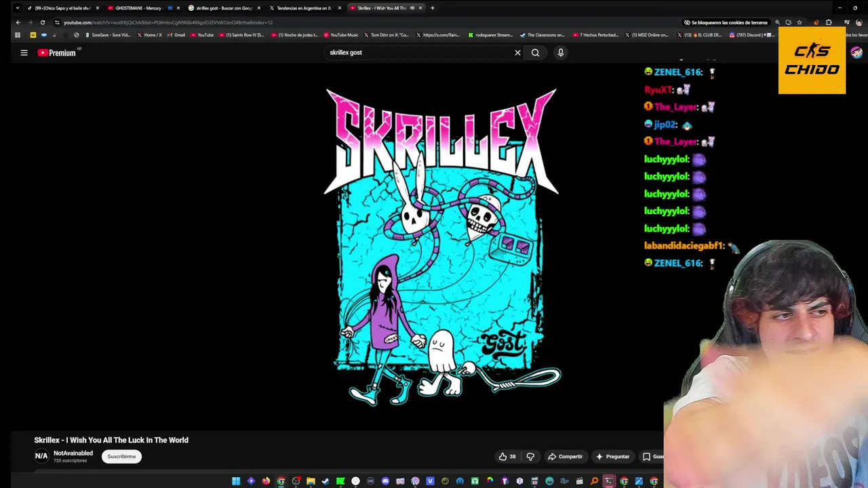This screenshot has width=868, height=488.
Task: Open the Gmail bookmark
Action: [x=176, y=35]
